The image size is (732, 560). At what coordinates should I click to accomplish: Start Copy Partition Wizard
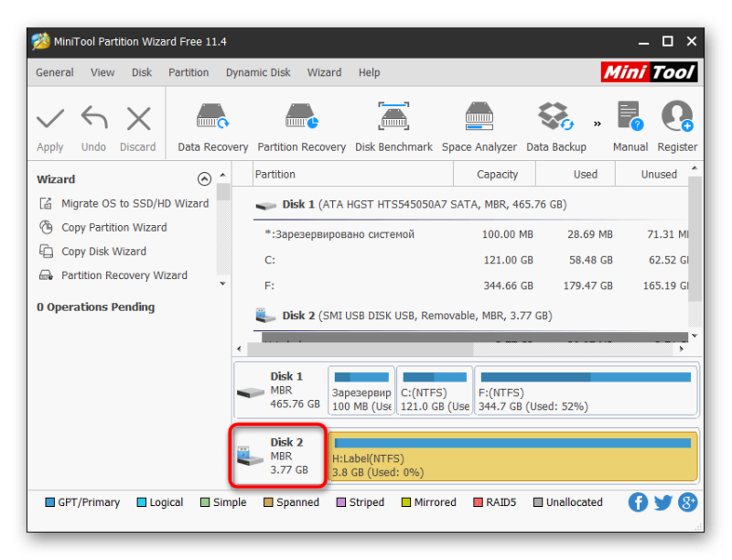[x=113, y=227]
